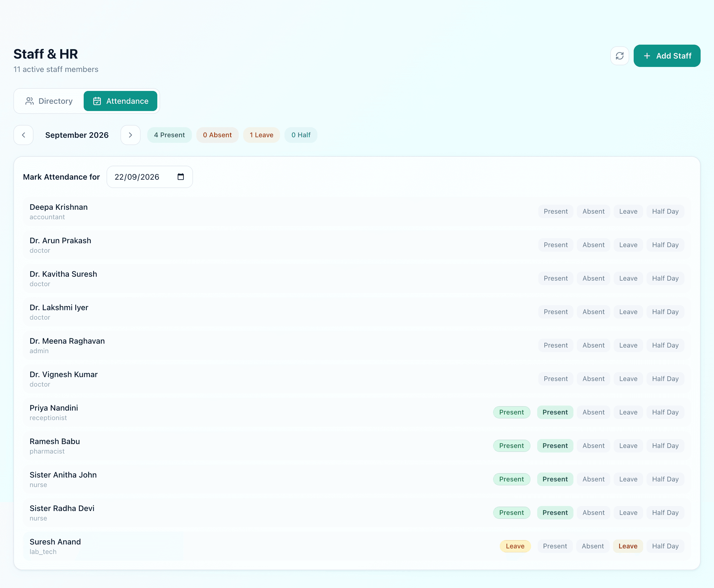
Task: Go to previous month with left chevron
Action: pyautogui.click(x=23, y=135)
